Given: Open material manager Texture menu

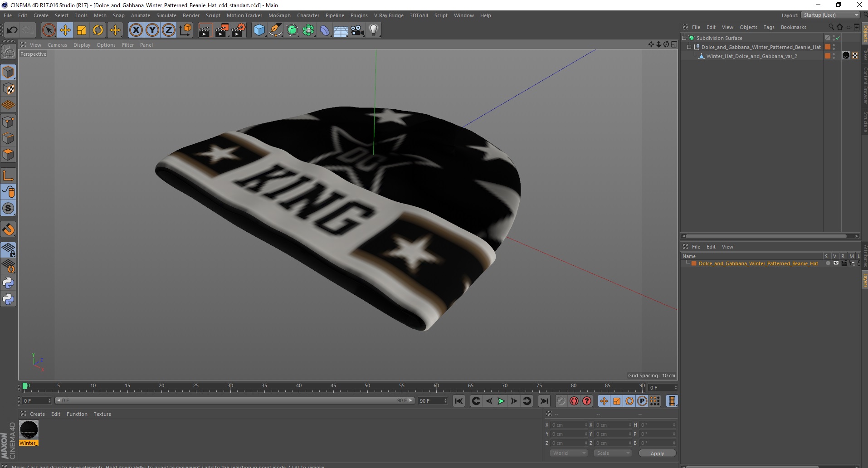Looking at the screenshot, I should [x=102, y=414].
